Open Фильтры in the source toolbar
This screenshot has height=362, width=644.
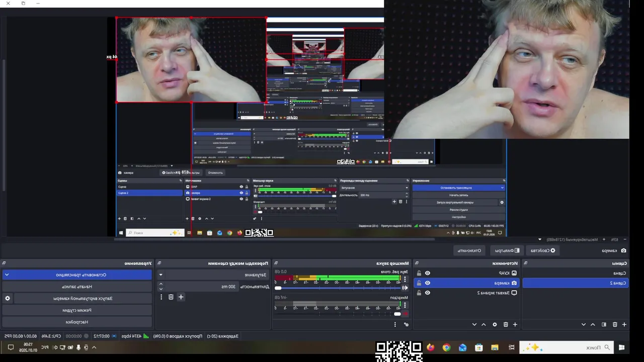pyautogui.click(x=507, y=250)
